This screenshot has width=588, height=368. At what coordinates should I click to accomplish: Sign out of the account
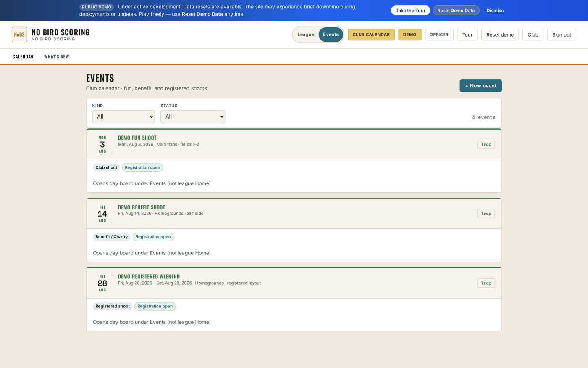[562, 34]
